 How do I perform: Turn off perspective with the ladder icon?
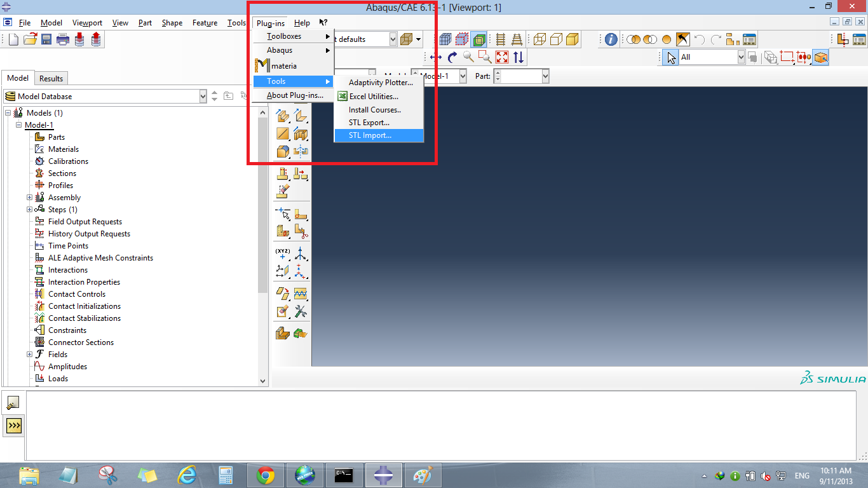pos(517,39)
